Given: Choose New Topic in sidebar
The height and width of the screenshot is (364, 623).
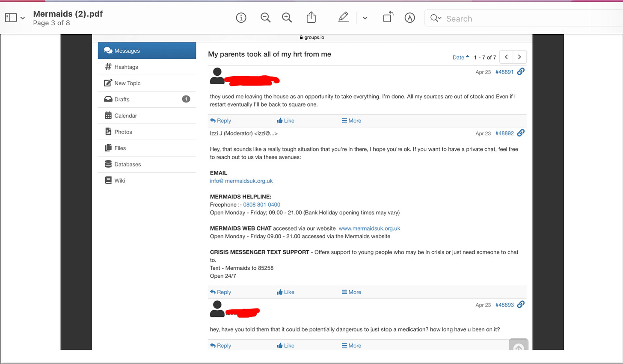Looking at the screenshot, I should click(147, 83).
